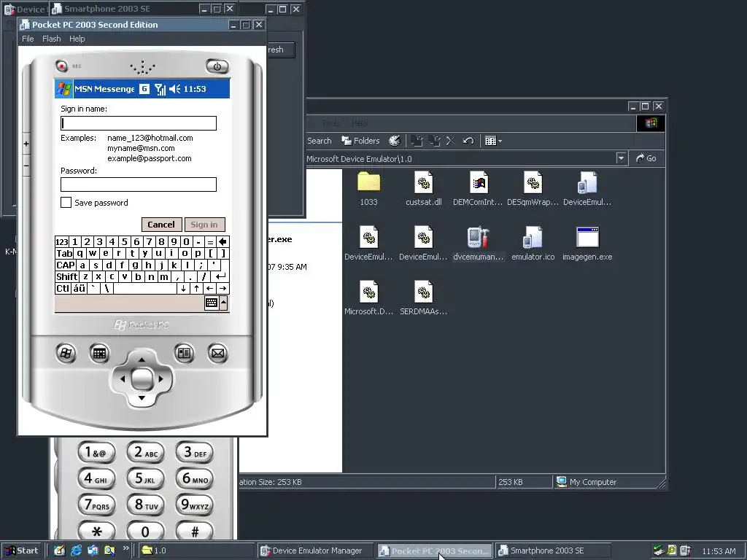The image size is (747, 560).
Task: Click the Windows Start button on the taskbar
Action: [22, 551]
